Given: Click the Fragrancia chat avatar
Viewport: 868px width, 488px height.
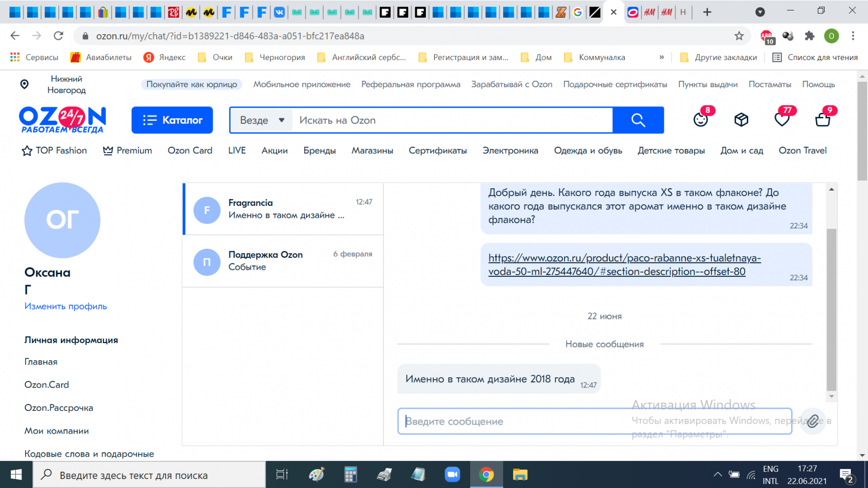Looking at the screenshot, I should [x=207, y=210].
